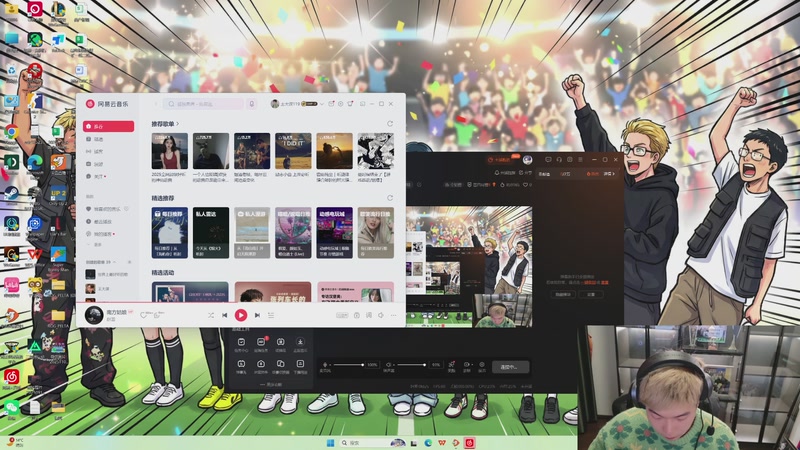Toggle shuffle play mode
The width and height of the screenshot is (800, 450).
click(211, 315)
